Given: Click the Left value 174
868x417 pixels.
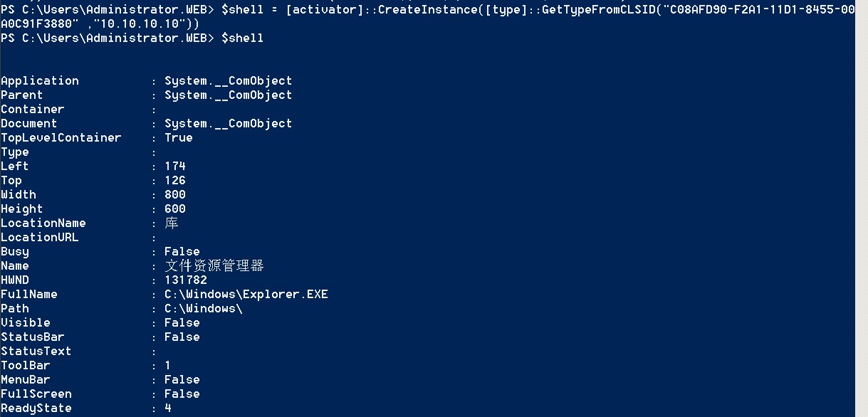Looking at the screenshot, I should point(175,166).
